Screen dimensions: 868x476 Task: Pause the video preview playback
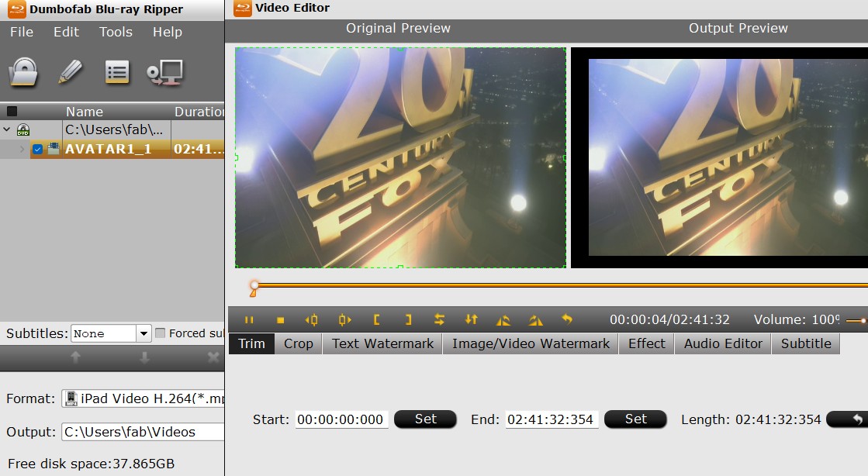pyautogui.click(x=250, y=319)
